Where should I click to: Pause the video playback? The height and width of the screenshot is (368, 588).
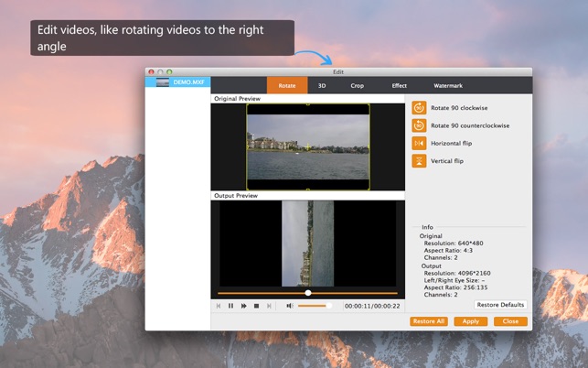(230, 306)
